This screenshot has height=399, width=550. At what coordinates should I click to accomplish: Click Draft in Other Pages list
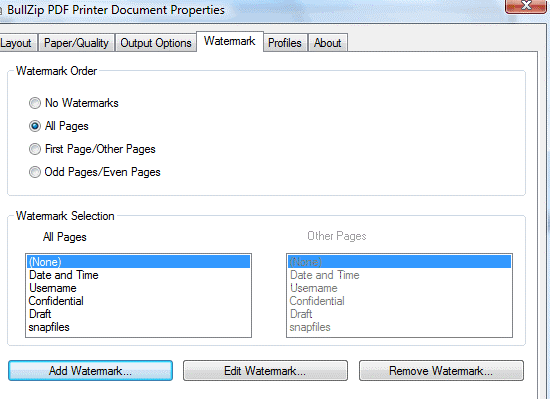click(400, 314)
